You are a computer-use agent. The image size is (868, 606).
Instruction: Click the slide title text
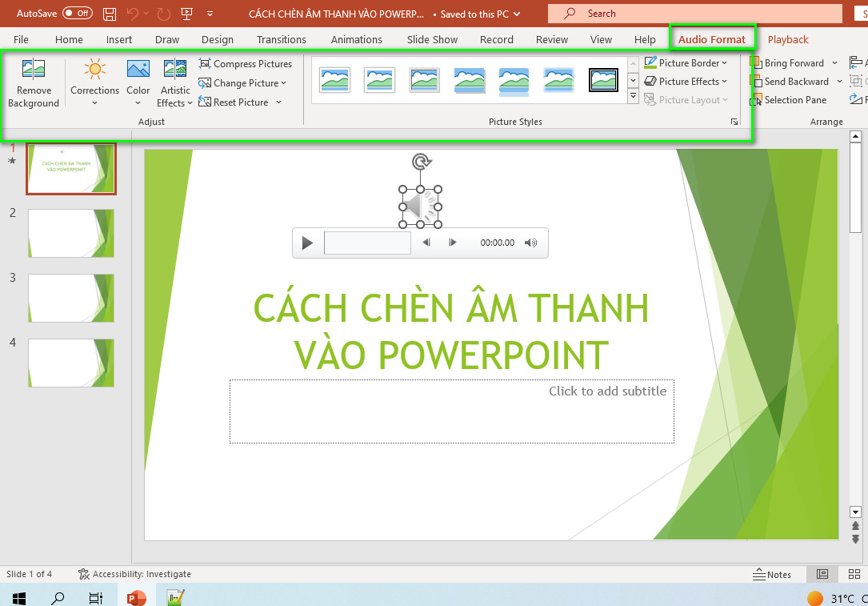click(x=451, y=331)
